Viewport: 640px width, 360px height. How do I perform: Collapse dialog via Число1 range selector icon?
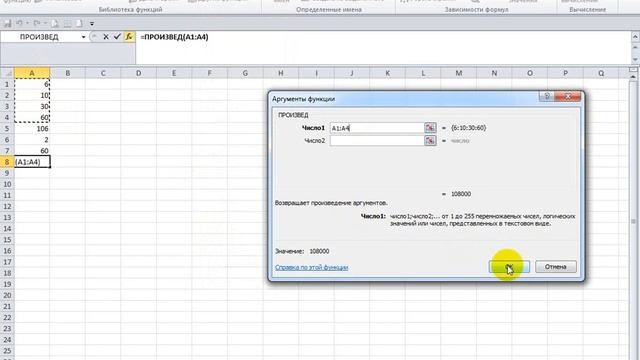click(x=430, y=128)
